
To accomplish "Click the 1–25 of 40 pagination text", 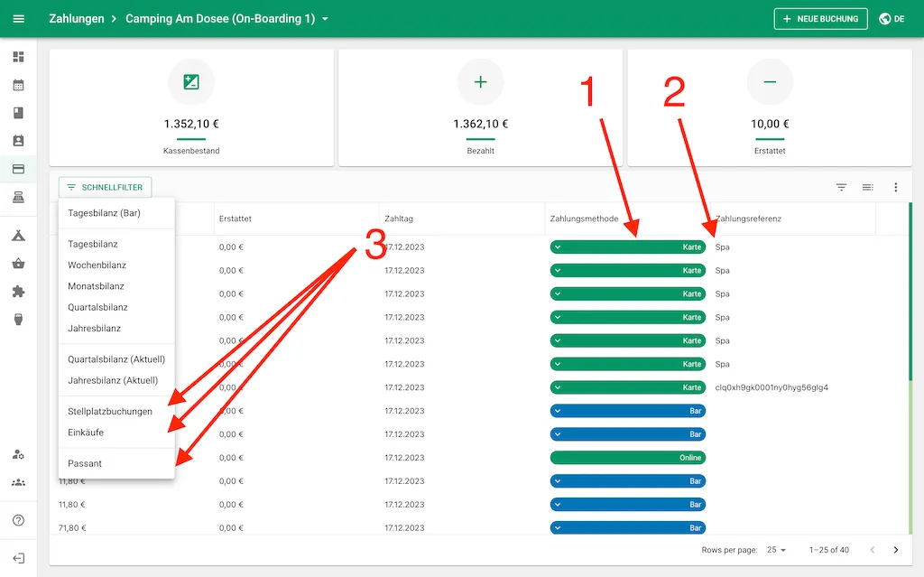I will pyautogui.click(x=828, y=550).
